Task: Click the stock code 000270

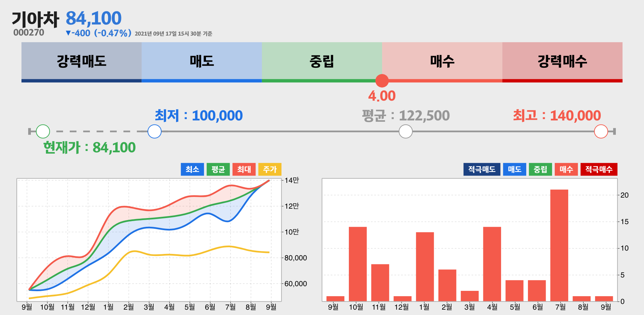Action: (29, 33)
